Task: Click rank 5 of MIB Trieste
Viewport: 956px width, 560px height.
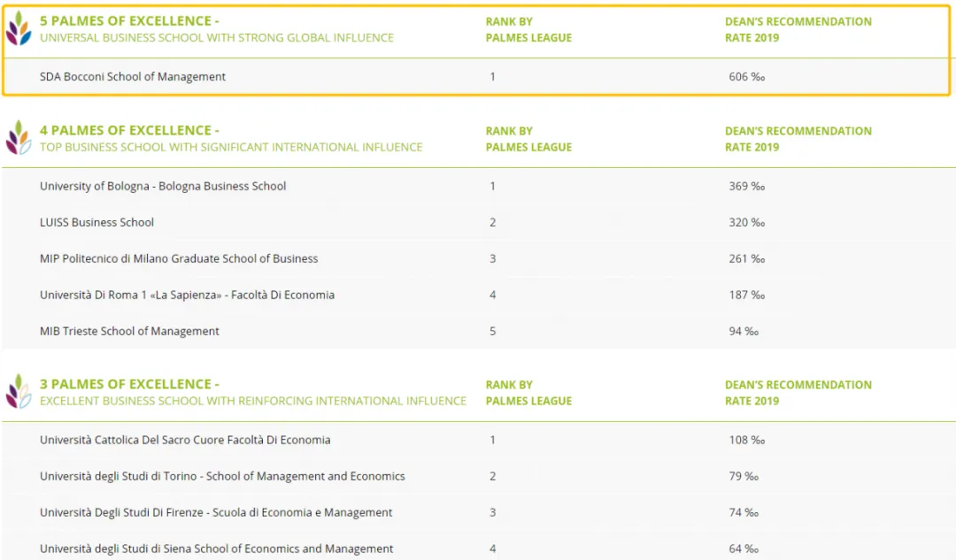Action: (493, 331)
